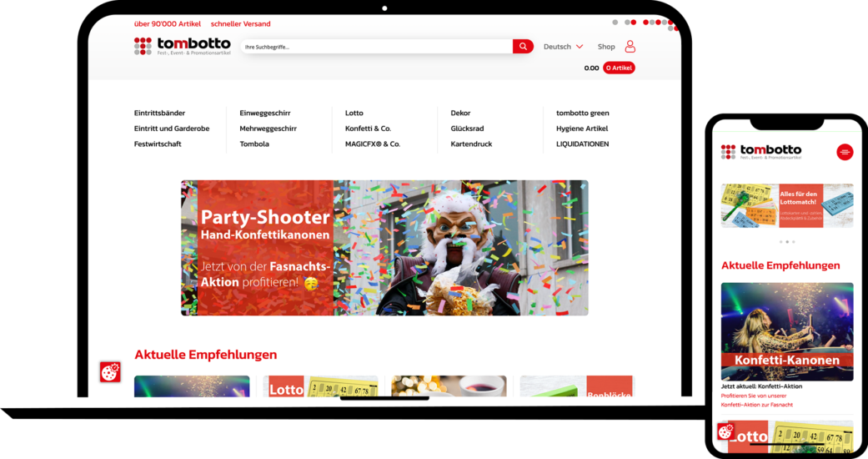Open cookie icon on phone screen
The height and width of the screenshot is (459, 868).
click(x=725, y=431)
